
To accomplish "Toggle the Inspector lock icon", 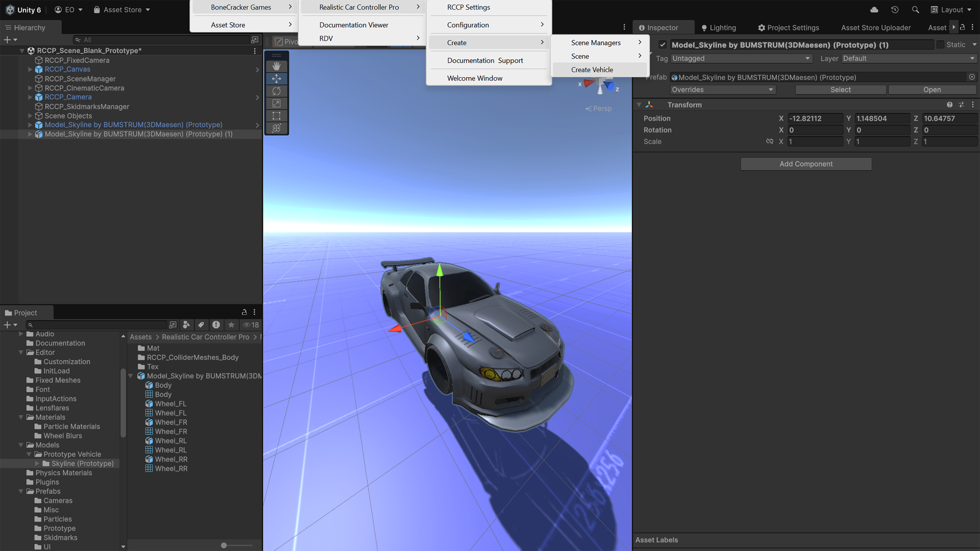I will pos(962,28).
